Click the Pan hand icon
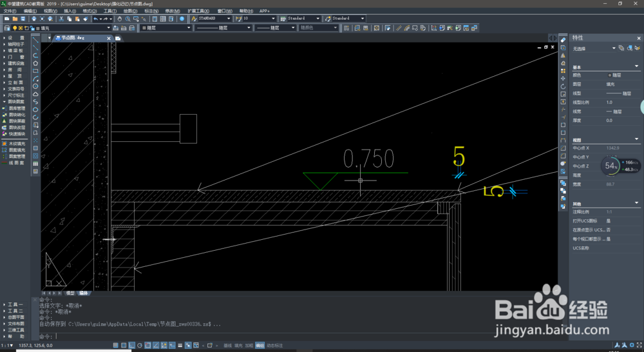644x352 pixels. (x=120, y=19)
